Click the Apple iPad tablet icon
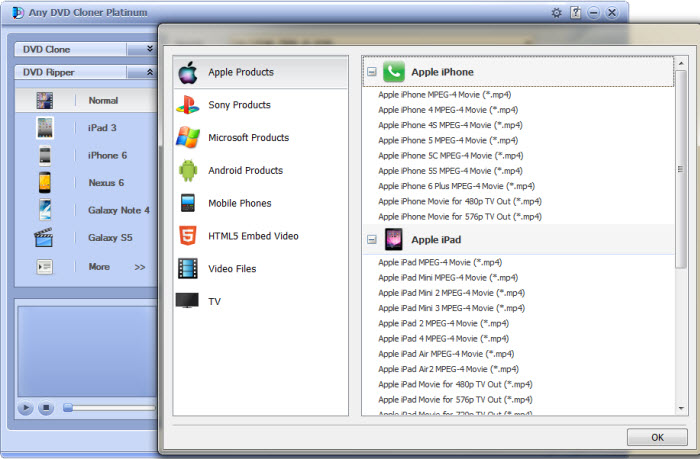The height and width of the screenshot is (459, 700). 394,239
